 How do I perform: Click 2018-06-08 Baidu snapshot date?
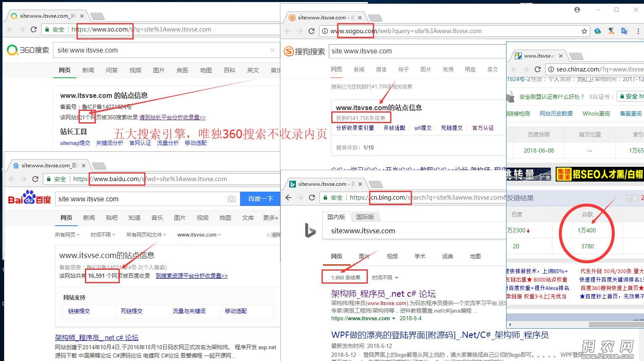(539, 150)
